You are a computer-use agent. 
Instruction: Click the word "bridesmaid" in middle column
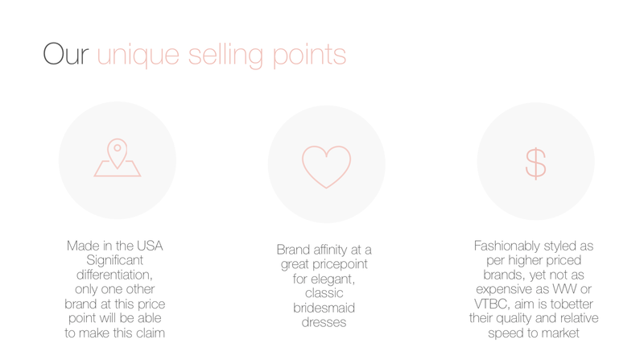click(x=324, y=309)
